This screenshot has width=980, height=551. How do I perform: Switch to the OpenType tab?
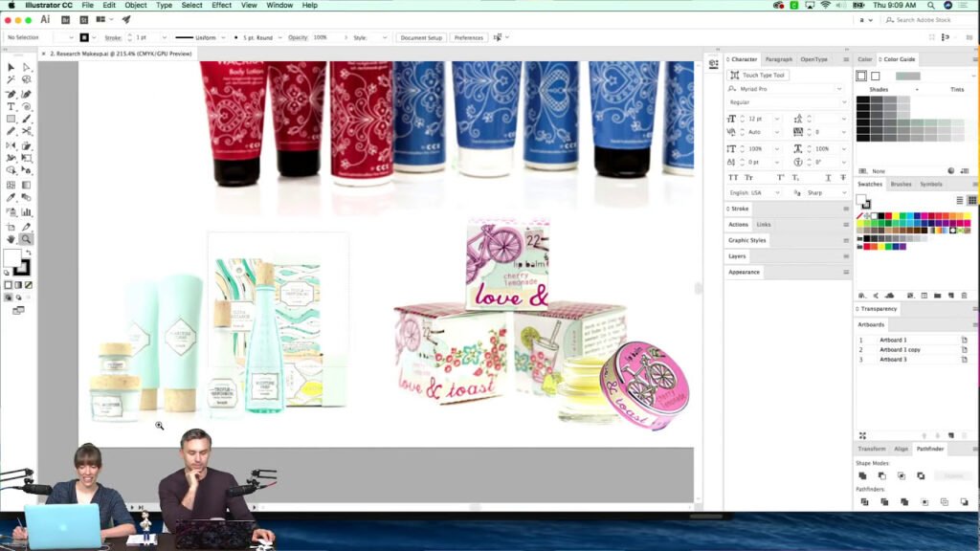point(813,59)
